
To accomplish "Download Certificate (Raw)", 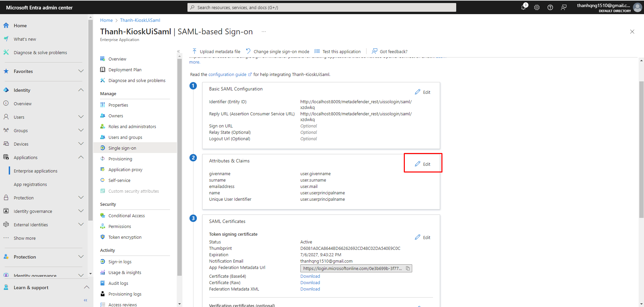I will 310,282.
